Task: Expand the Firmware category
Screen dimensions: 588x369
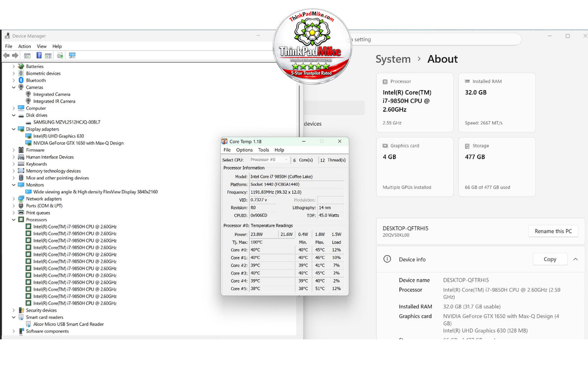Action: [x=14, y=150]
